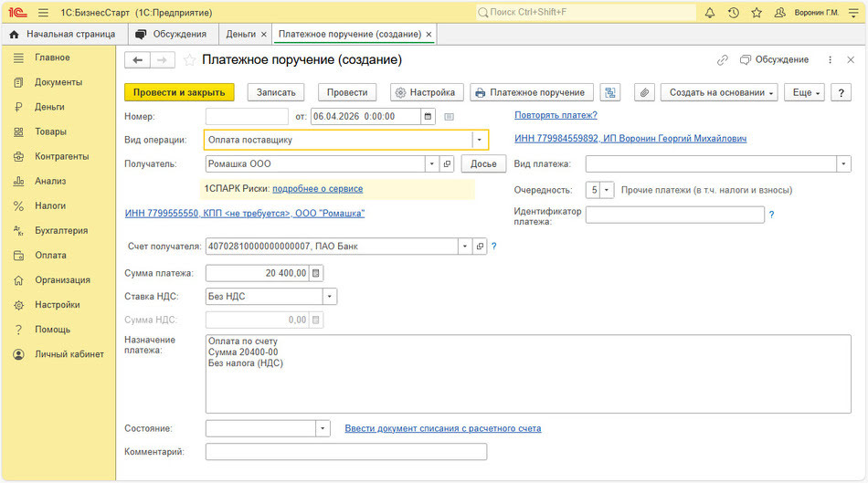This screenshot has width=868, height=483.
Task: Open the Налоги sidebar section
Action: click(50, 205)
